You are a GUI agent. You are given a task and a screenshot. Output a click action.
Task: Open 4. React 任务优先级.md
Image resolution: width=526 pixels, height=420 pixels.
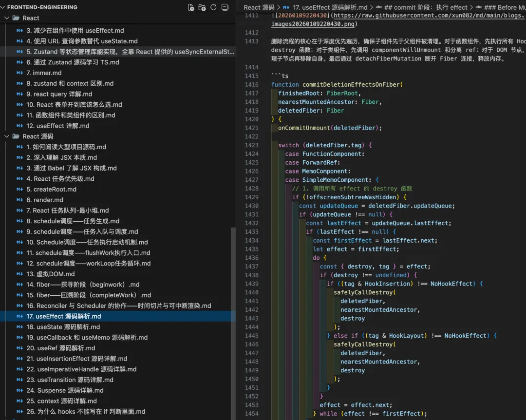[118, 179]
